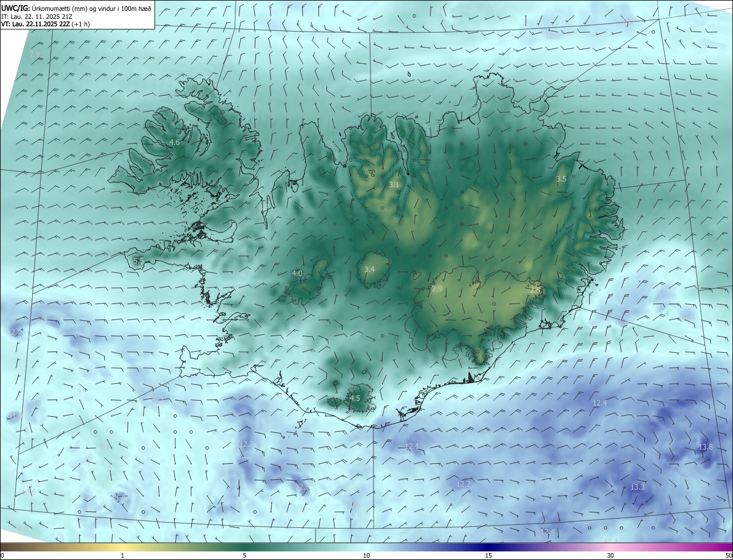The image size is (733, 560).
Task: Click the 10 tick on the color scale
Action: tap(366, 555)
